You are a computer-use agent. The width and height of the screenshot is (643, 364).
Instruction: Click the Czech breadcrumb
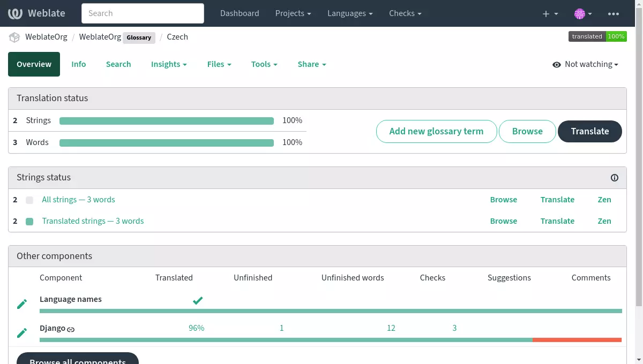pos(177,37)
